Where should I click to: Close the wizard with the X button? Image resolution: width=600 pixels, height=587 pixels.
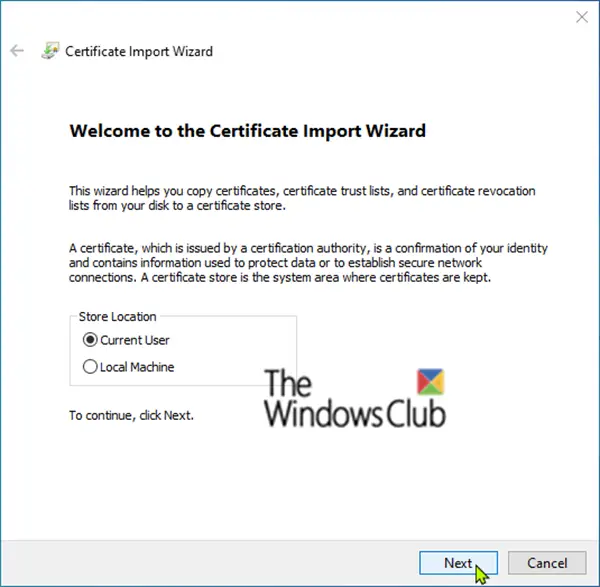(582, 17)
